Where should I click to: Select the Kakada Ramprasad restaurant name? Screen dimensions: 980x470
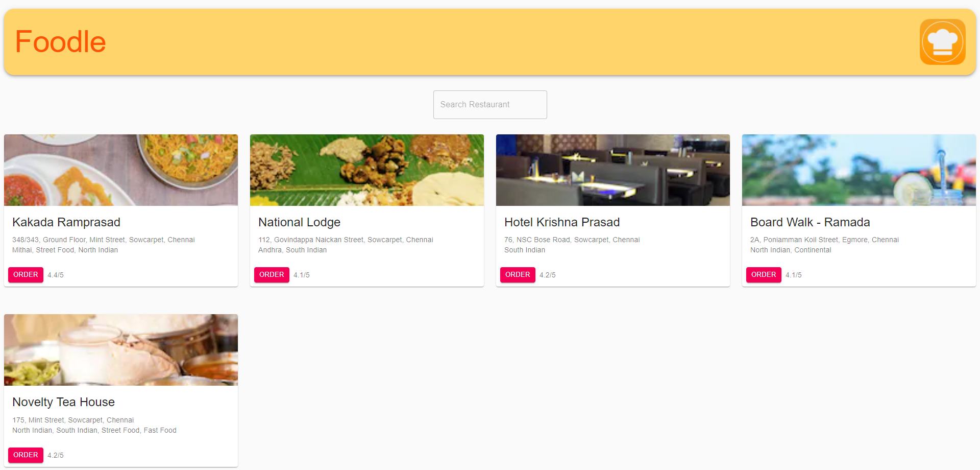(x=66, y=222)
